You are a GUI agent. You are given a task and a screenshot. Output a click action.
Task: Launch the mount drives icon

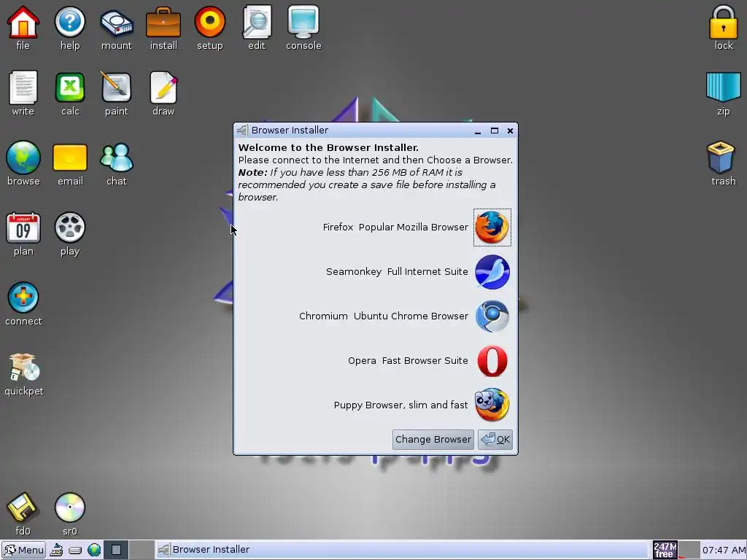pos(116,23)
